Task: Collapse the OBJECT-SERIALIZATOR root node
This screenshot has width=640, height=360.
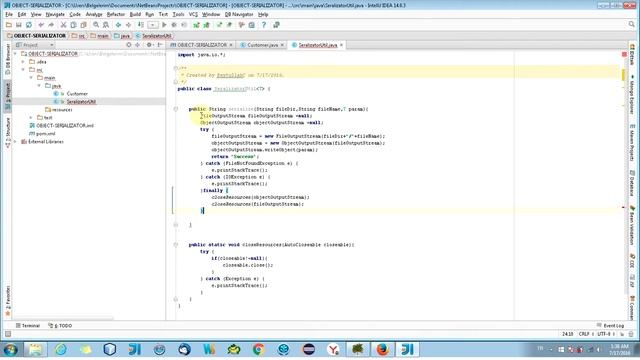Action: pyautogui.click(x=16, y=54)
